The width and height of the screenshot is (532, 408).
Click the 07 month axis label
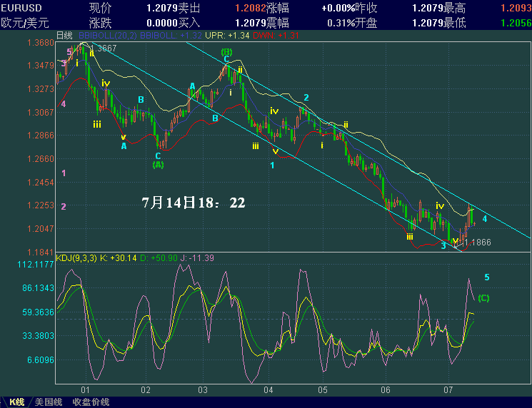448,390
